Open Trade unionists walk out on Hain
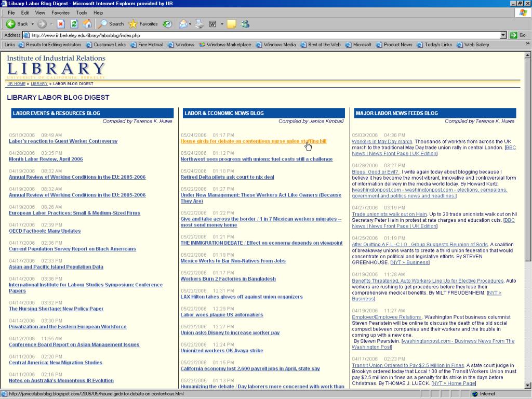Viewport: 532px width, 399px height. point(389,214)
